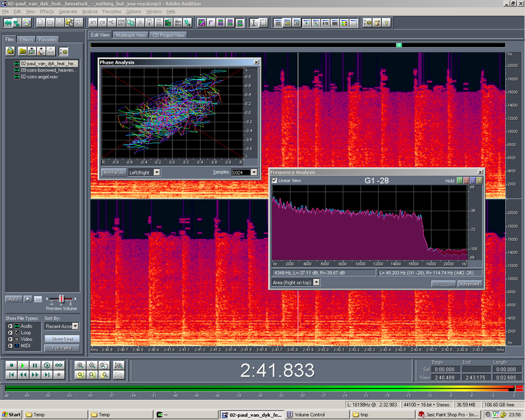Switch to the Effects panel tab
525x420 pixels.
(x=26, y=39)
